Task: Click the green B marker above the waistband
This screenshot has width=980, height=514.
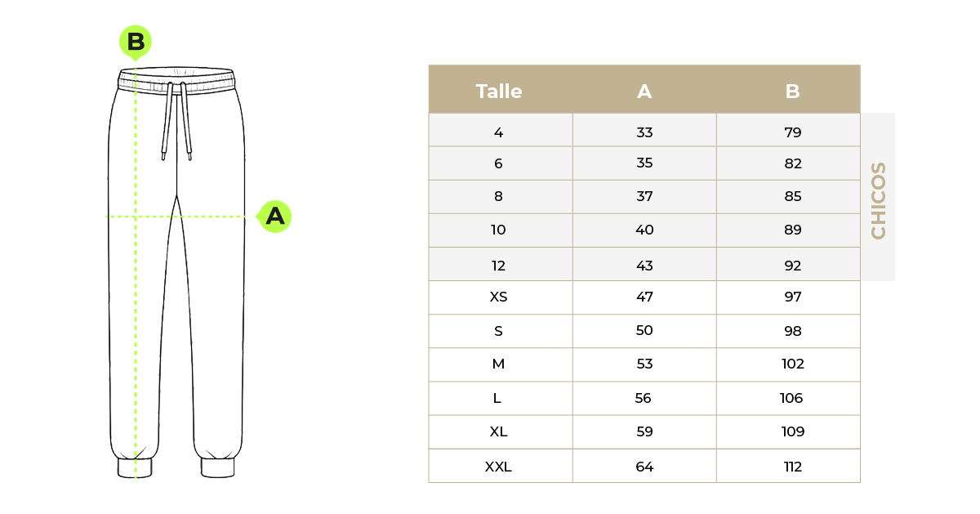Action: coord(136,41)
